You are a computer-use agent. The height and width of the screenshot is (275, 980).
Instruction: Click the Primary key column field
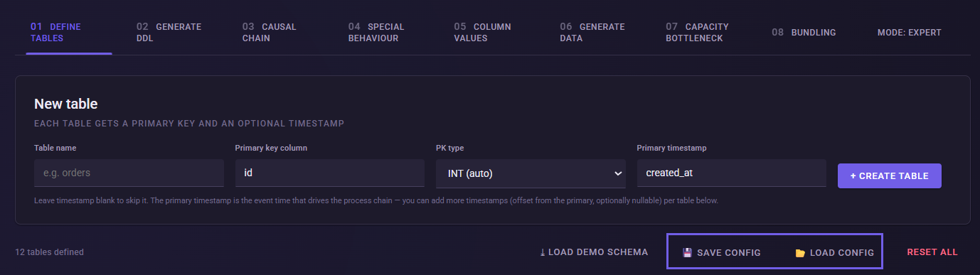pyautogui.click(x=330, y=173)
